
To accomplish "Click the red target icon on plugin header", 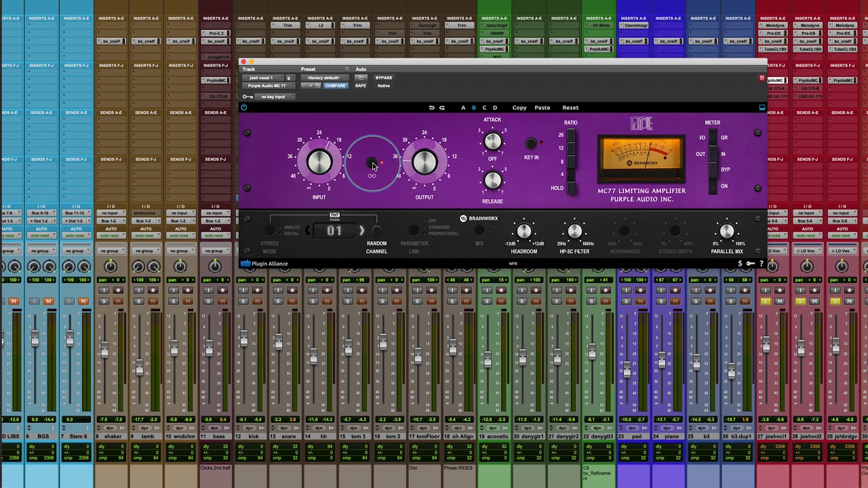I will click(762, 78).
